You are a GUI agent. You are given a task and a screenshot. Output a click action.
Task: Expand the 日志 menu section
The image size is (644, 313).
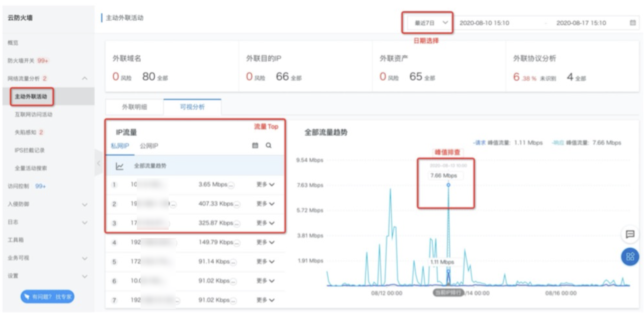[85, 223]
